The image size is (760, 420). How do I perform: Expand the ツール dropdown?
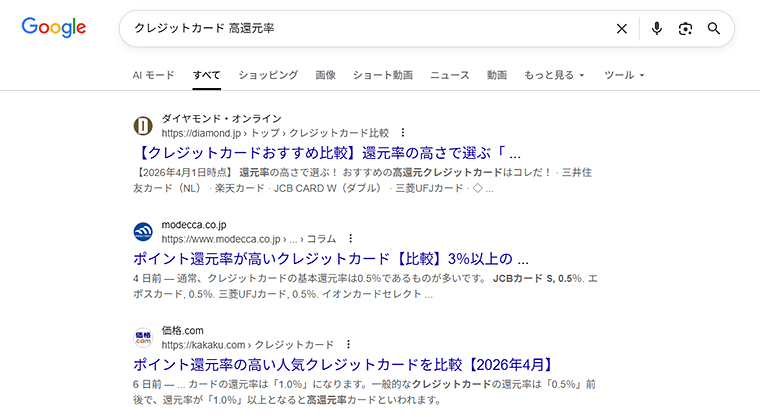pyautogui.click(x=624, y=75)
